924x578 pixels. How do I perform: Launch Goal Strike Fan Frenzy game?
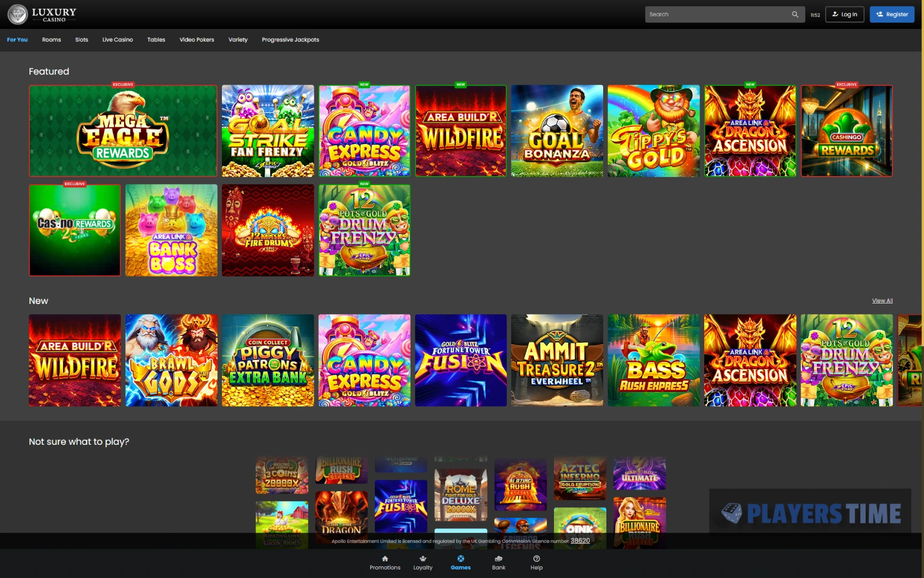click(x=268, y=131)
